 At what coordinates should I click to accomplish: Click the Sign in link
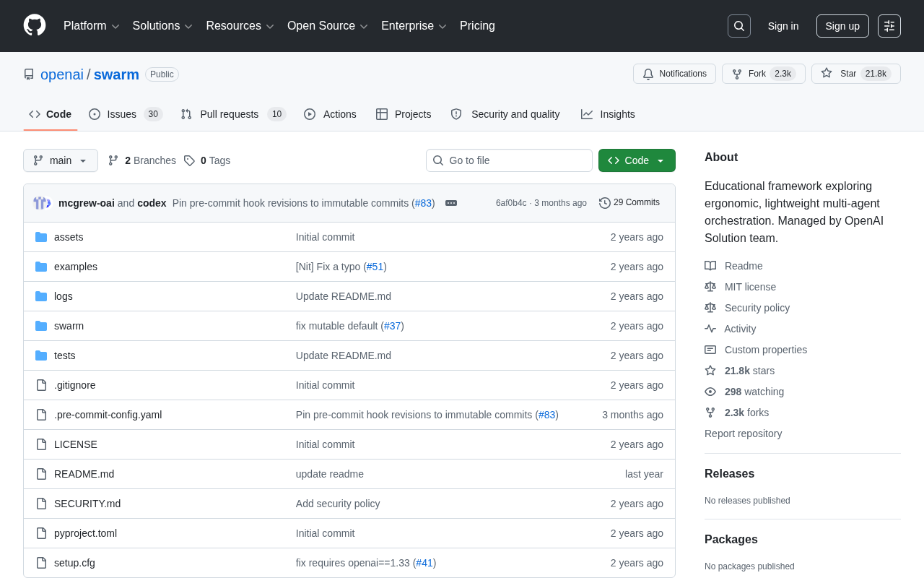pyautogui.click(x=783, y=26)
